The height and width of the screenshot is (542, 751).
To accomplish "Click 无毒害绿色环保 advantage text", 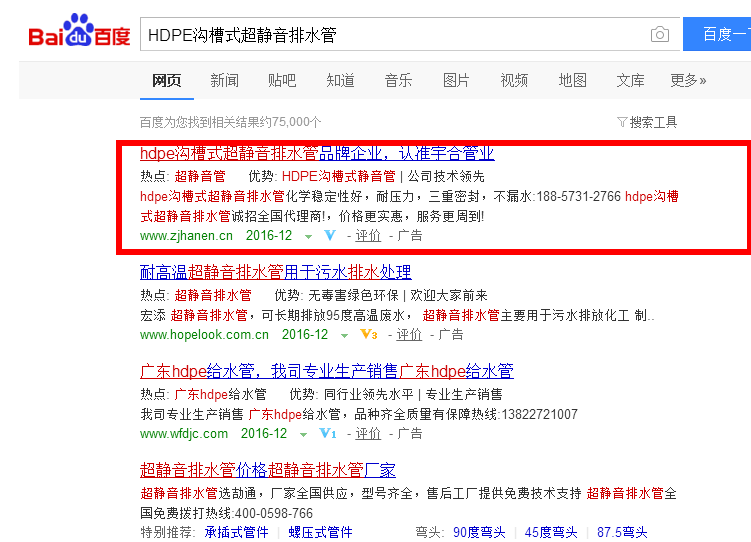I will [353, 295].
